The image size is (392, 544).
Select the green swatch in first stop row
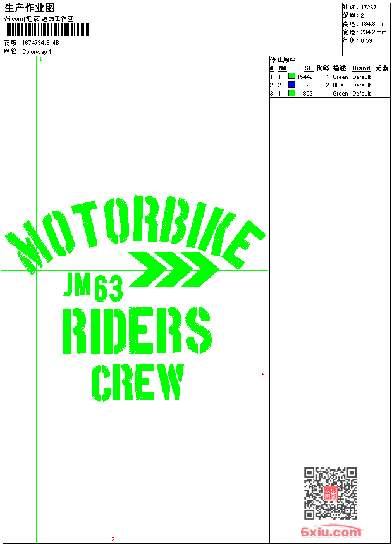[291, 77]
